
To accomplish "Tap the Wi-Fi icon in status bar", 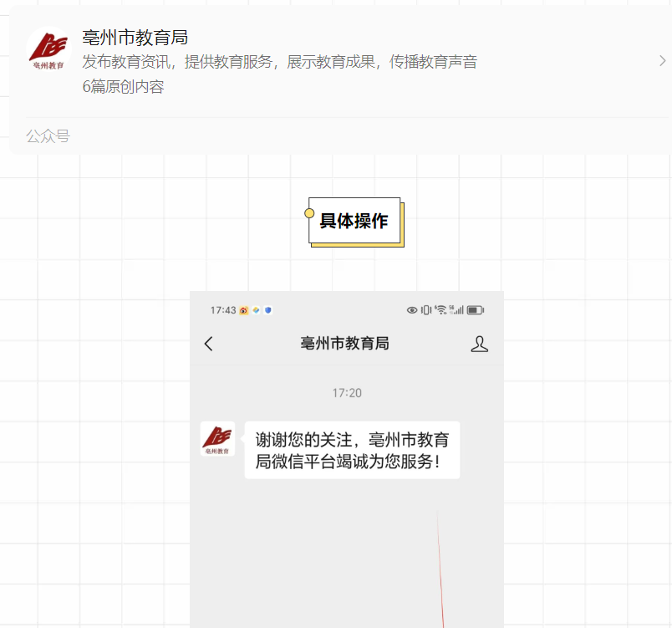I will pos(440,310).
